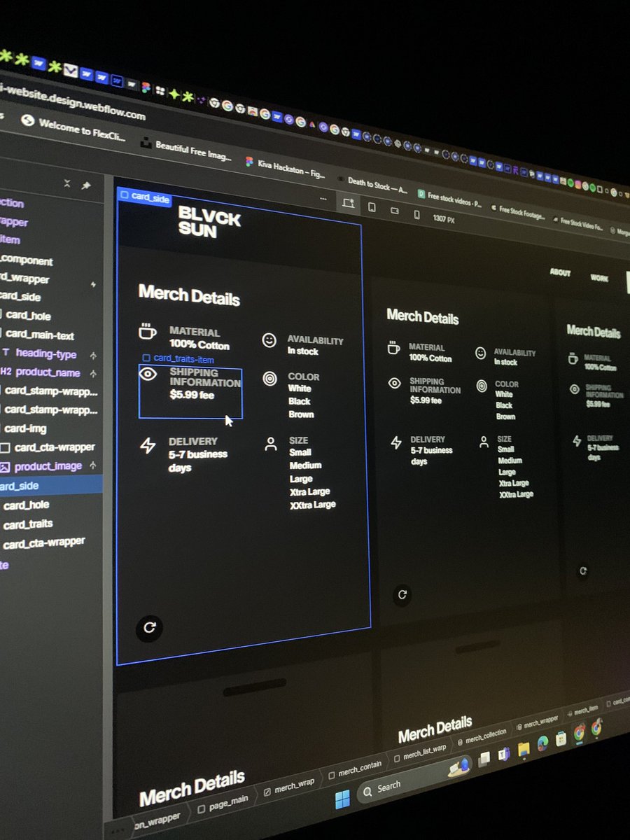Switch canvas to mobile landscape breakpoint
The width and height of the screenshot is (630, 840).
(x=394, y=211)
